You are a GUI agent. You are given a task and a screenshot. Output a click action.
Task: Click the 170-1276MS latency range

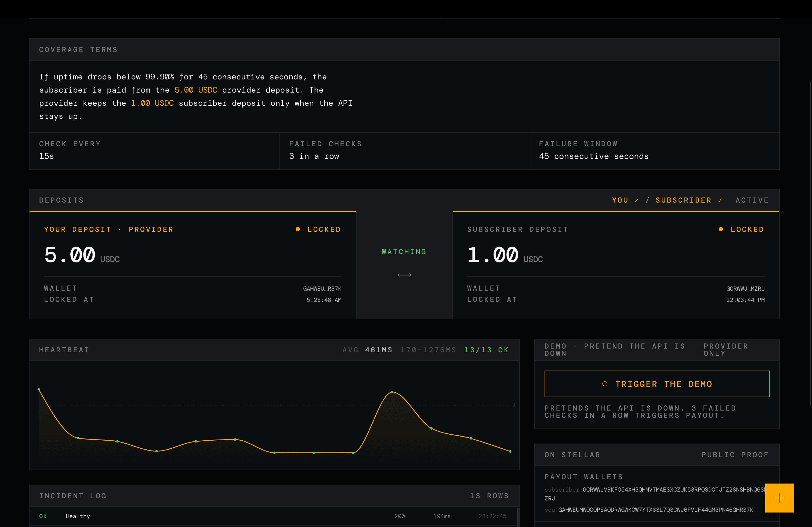(428, 350)
